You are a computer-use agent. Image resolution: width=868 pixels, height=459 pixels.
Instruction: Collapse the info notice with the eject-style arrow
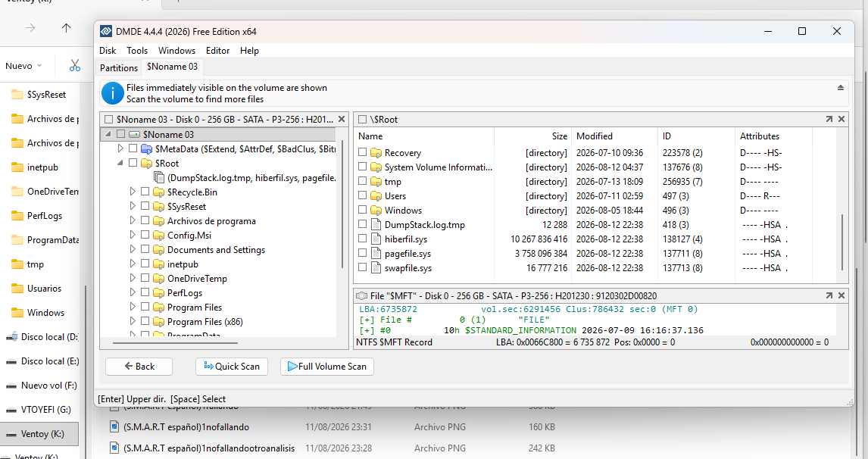(840, 87)
